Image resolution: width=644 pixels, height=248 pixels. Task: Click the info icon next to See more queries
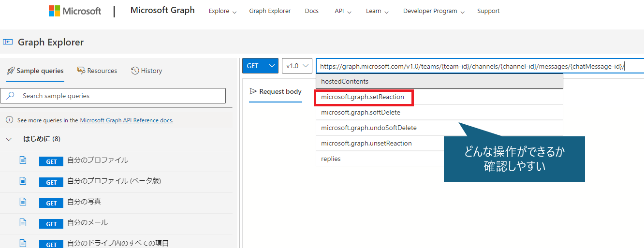[9, 120]
